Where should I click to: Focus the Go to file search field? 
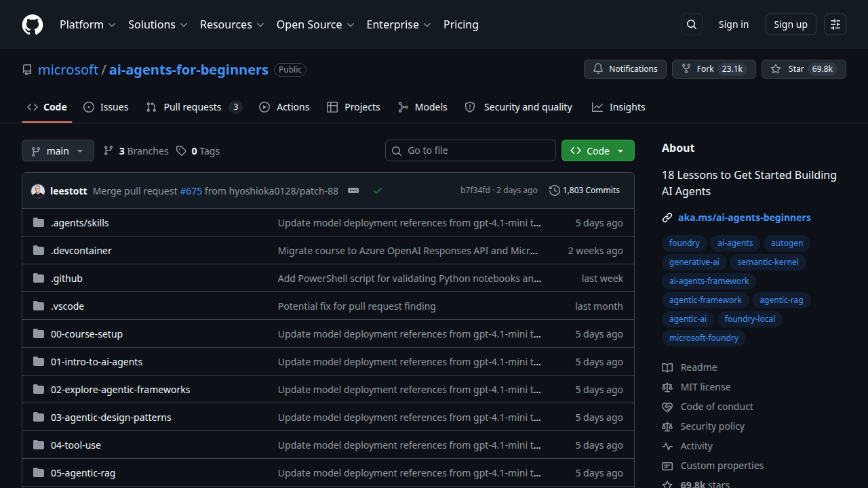click(471, 150)
